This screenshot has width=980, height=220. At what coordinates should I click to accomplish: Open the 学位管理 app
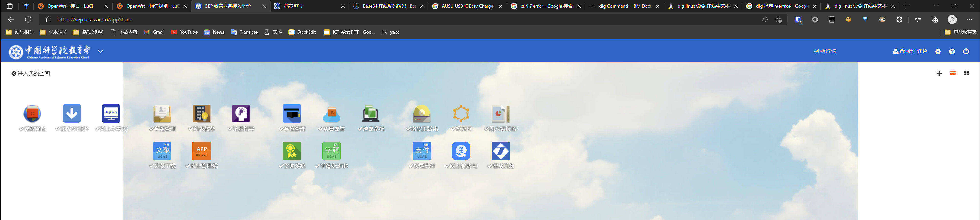click(292, 113)
